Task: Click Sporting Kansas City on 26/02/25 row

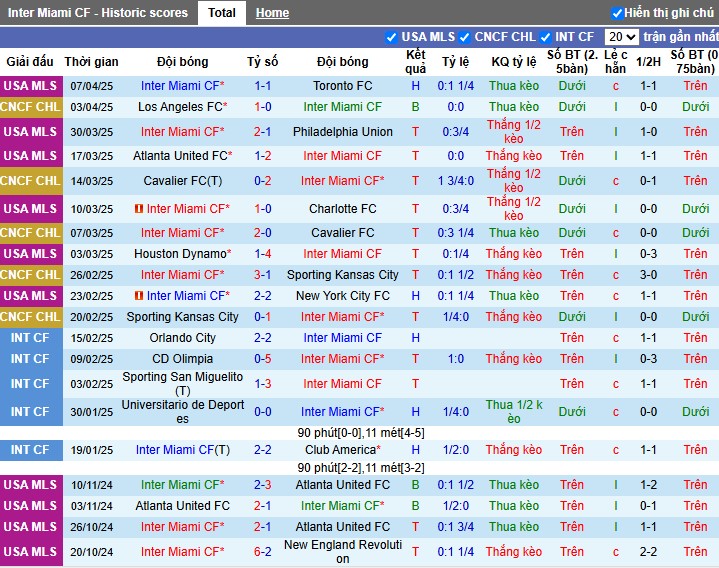Action: pos(343,275)
